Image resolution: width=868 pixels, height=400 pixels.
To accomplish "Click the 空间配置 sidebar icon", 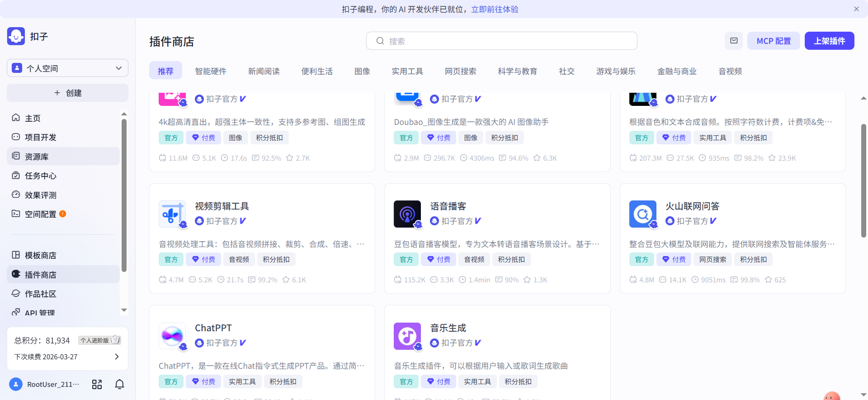I will pos(16,214).
